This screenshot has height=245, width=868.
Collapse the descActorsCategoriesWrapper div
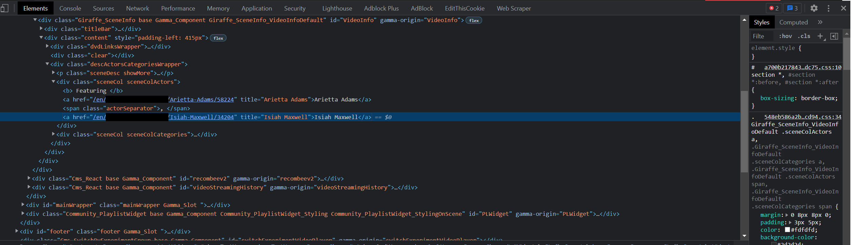(47, 64)
